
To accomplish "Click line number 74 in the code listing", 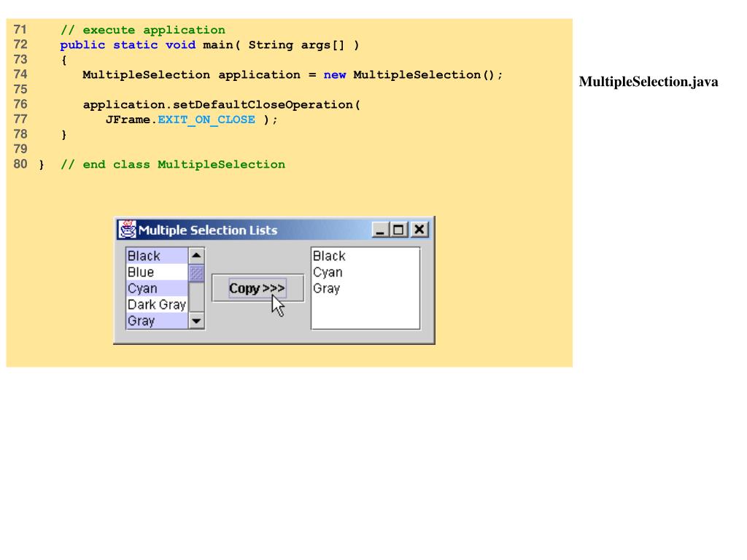I will tap(20, 74).
